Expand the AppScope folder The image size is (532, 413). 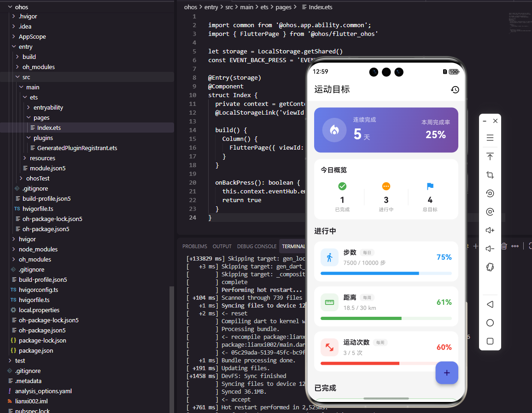click(x=13, y=36)
